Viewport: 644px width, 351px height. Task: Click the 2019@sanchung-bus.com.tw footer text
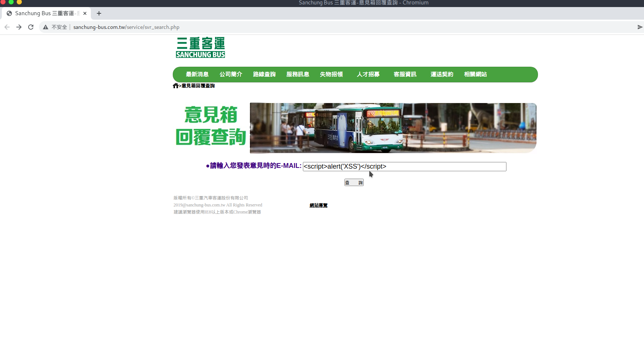(x=218, y=205)
